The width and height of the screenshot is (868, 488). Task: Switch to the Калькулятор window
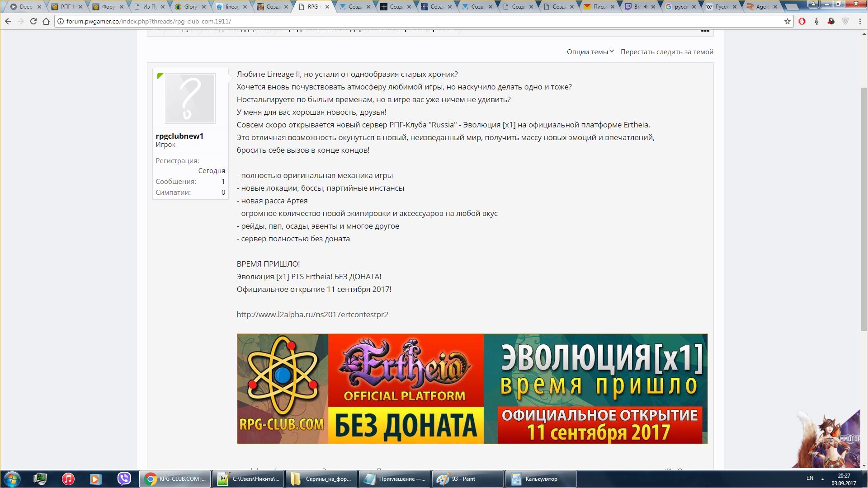click(541, 479)
